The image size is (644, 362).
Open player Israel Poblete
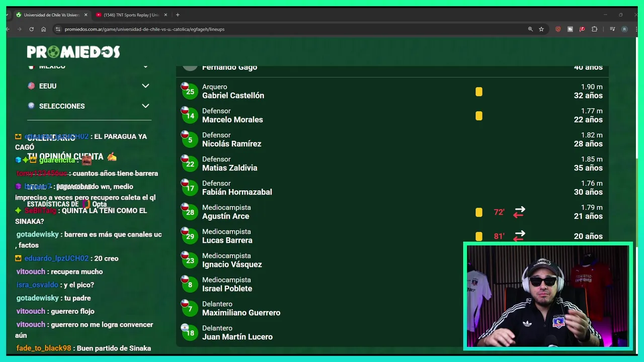(227, 289)
